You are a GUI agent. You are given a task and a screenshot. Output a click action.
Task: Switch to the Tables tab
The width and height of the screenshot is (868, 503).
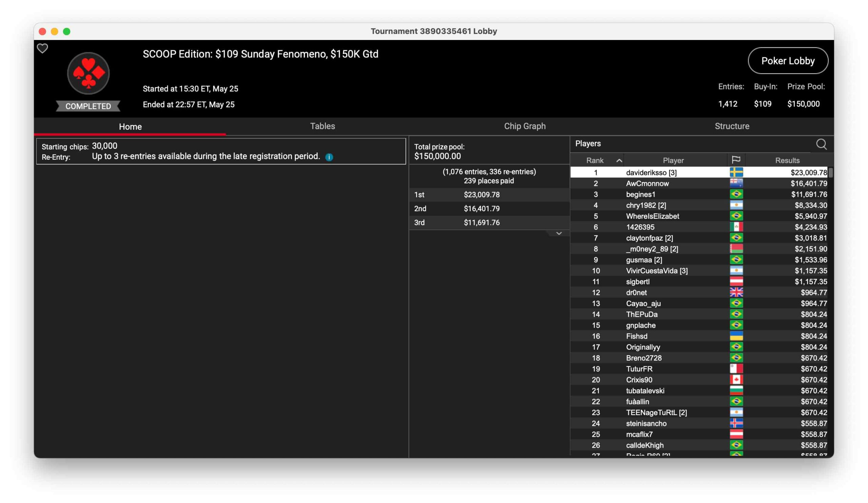(x=322, y=126)
